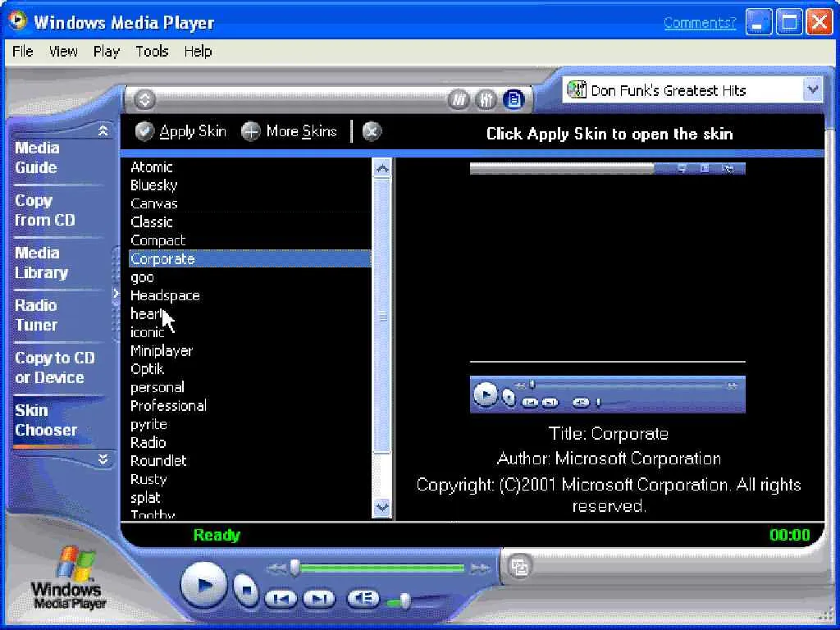Select the Atomic skin
This screenshot has width=840, height=630.
249,167
